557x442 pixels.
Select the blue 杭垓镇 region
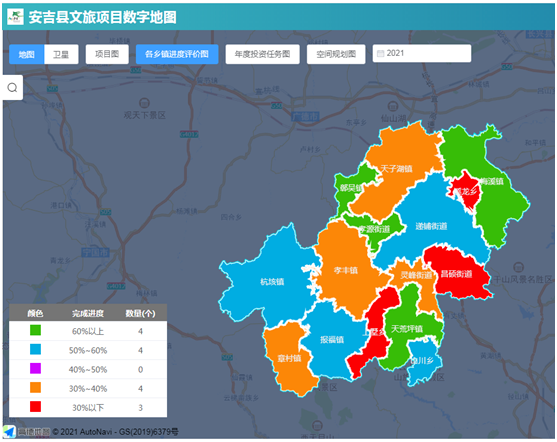[x=272, y=282]
